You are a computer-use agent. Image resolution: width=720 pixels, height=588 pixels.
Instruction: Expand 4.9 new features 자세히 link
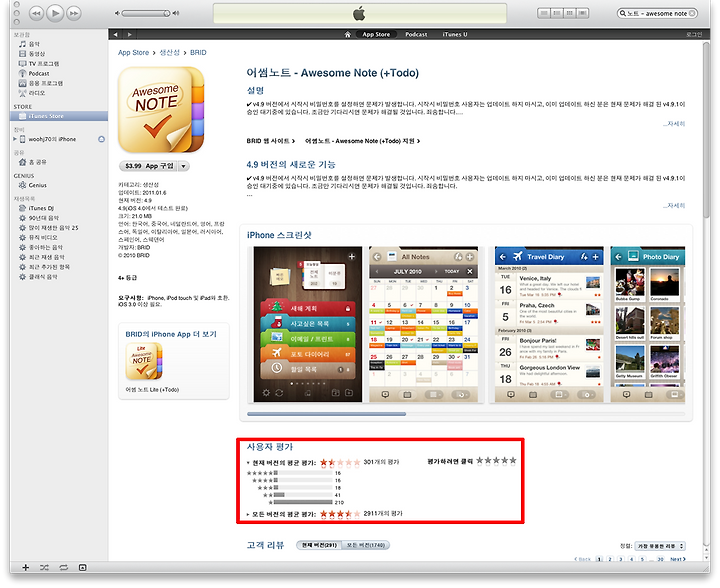(x=674, y=206)
